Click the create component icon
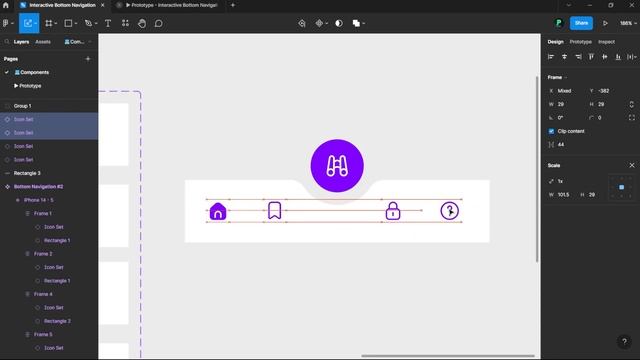 pyautogui.click(x=319, y=23)
